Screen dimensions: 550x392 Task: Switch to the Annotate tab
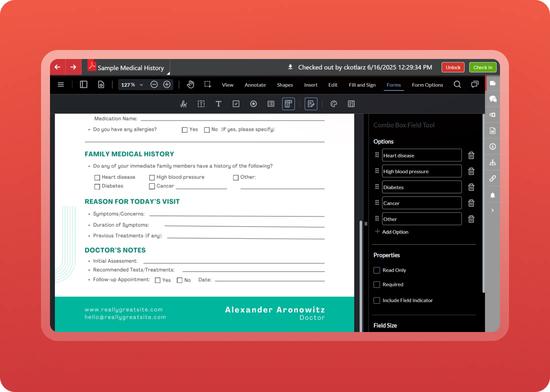click(x=255, y=85)
